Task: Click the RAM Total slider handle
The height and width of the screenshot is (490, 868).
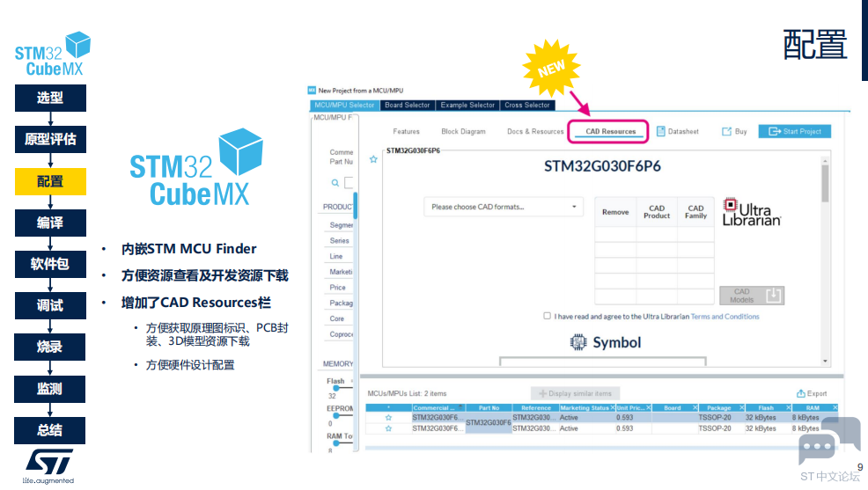Action: click(336, 443)
